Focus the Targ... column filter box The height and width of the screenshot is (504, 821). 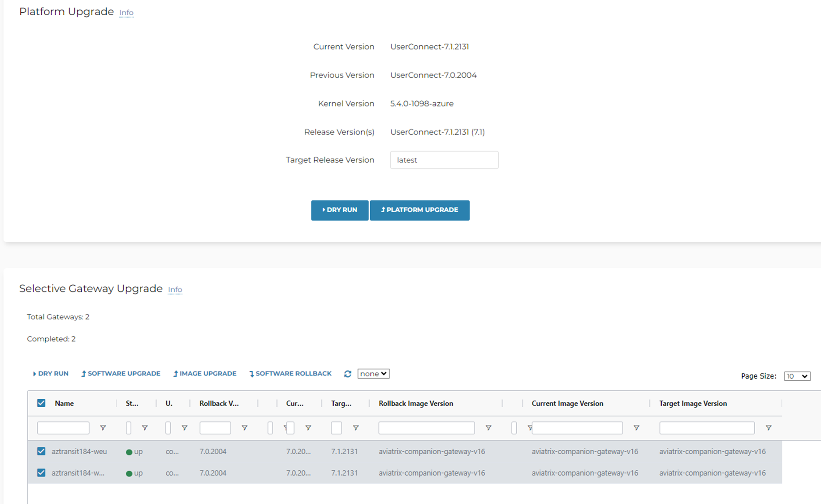pyautogui.click(x=337, y=428)
